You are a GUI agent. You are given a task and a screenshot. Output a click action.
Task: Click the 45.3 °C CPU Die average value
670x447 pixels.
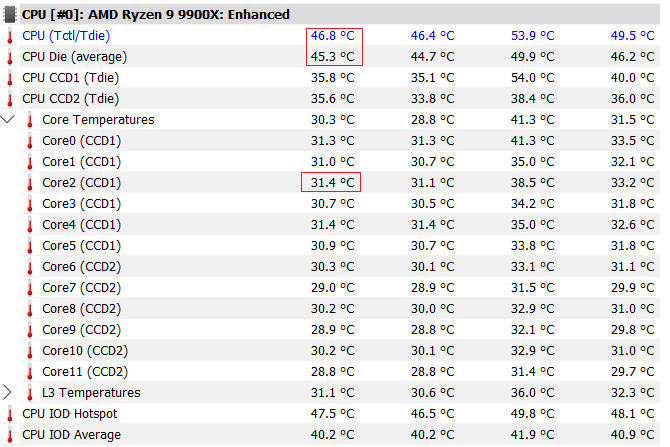tap(332, 56)
